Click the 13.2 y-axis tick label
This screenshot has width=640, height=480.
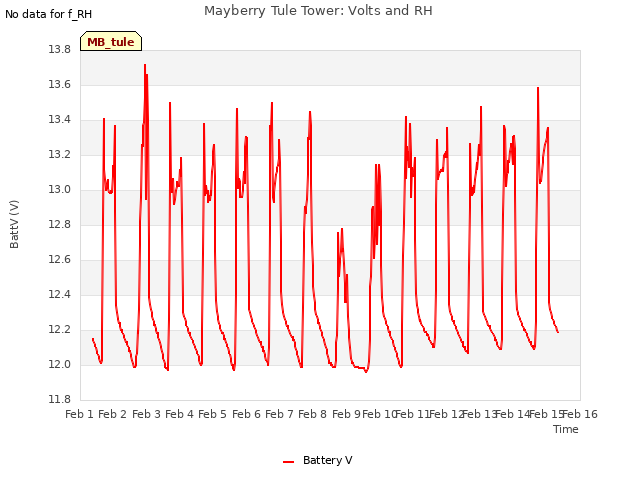[60, 155]
